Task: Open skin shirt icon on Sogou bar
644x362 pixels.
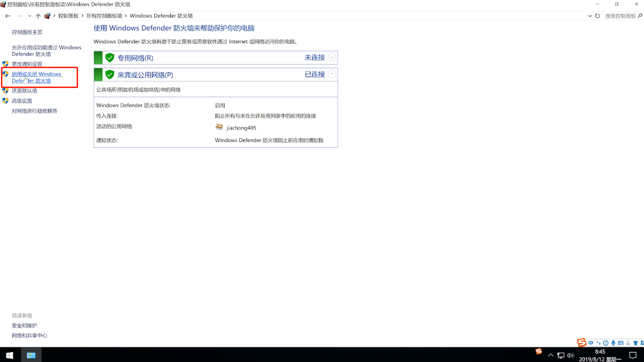Action: (635, 343)
